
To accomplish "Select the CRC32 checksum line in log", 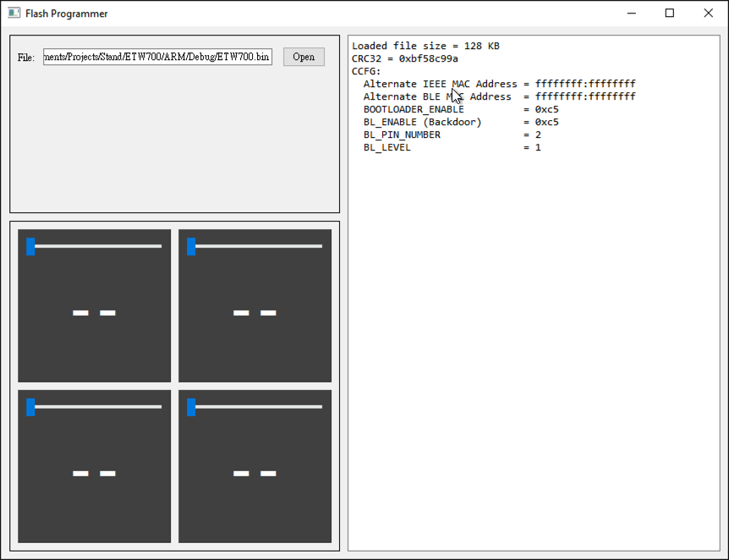I will 406,58.
